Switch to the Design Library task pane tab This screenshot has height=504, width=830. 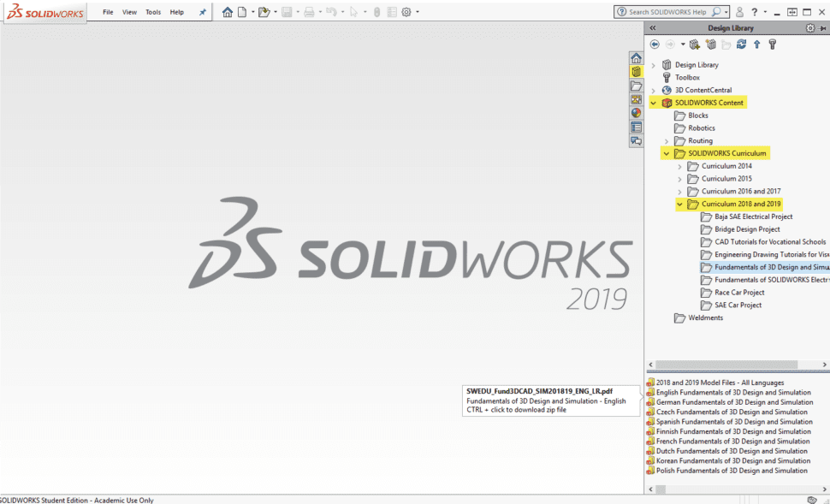(637, 72)
